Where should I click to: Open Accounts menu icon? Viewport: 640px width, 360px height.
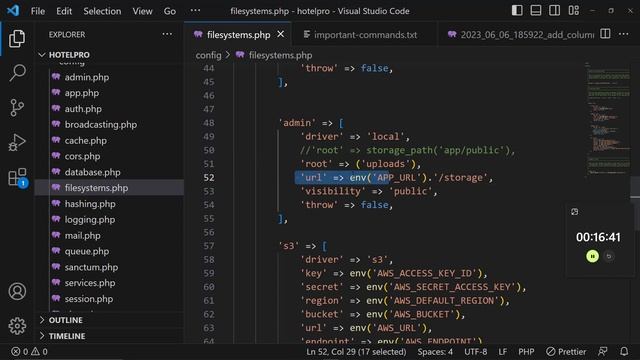pos(17,291)
